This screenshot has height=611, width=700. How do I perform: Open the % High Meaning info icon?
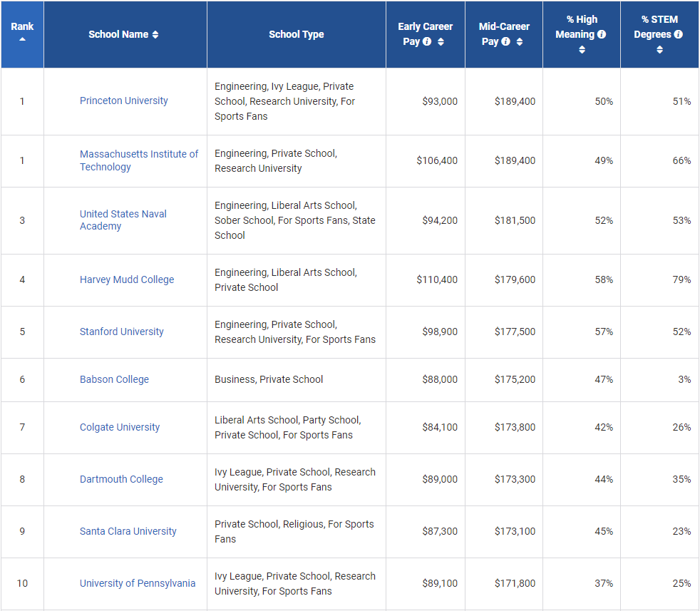pos(602,34)
